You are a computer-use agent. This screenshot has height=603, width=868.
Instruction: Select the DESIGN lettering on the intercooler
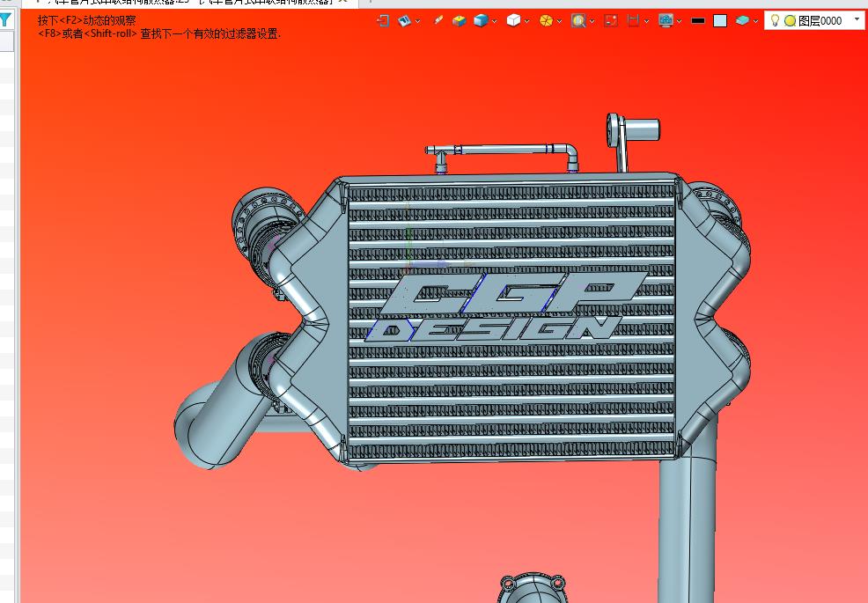click(495, 329)
